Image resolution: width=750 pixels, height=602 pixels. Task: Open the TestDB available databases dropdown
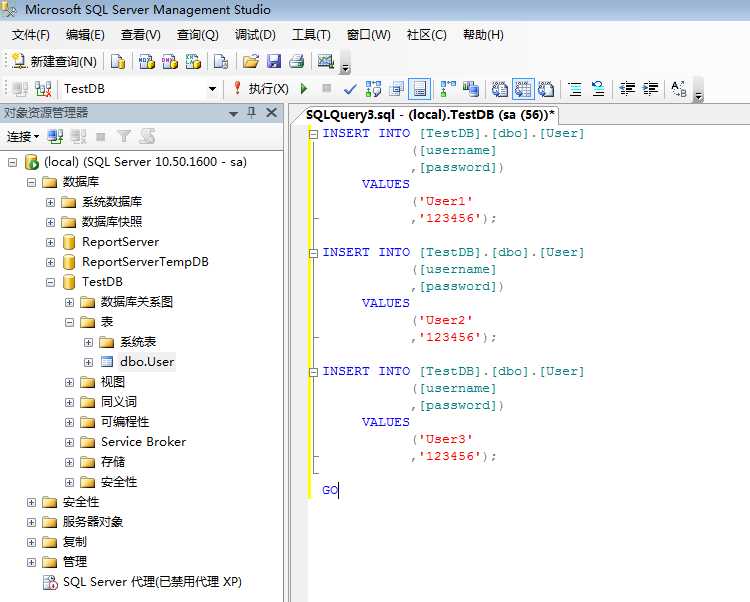212,89
